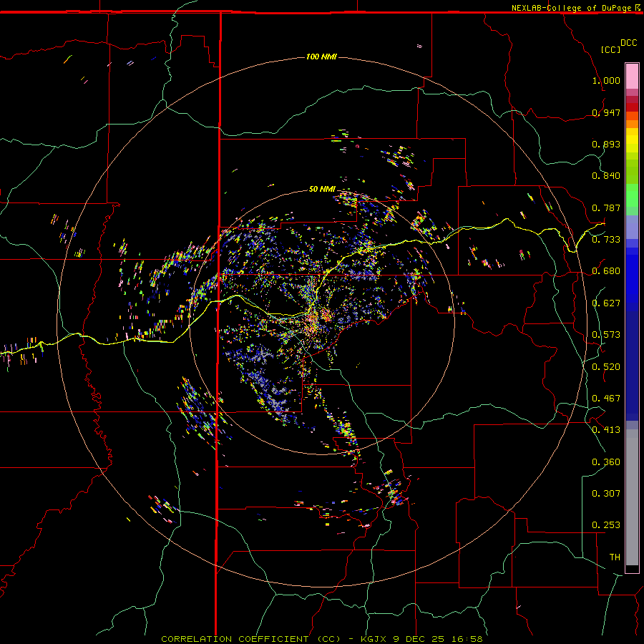Select the 0.627 color scale value

click(606, 303)
